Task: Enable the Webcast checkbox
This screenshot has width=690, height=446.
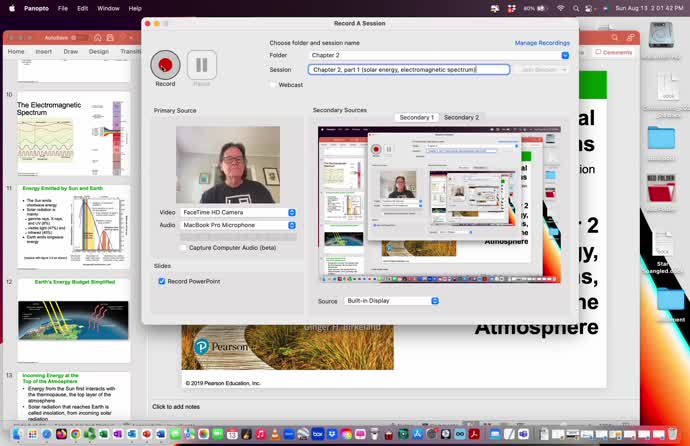Action: click(273, 85)
